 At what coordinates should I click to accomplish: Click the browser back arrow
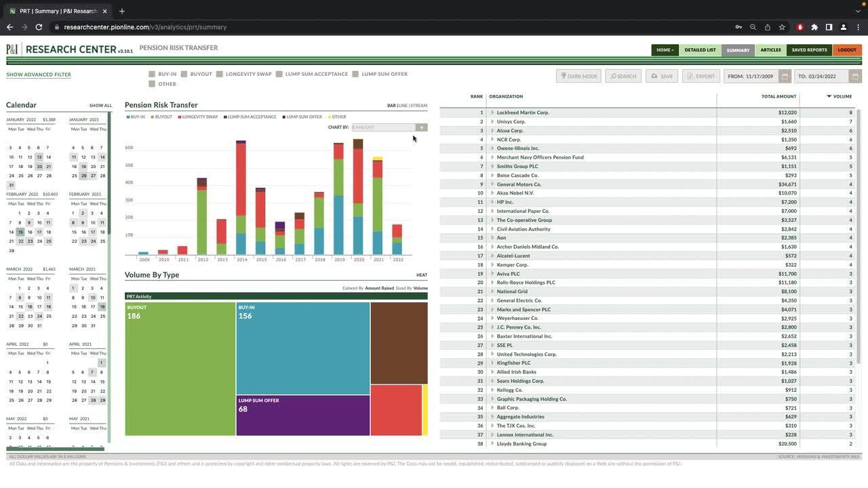(x=9, y=27)
